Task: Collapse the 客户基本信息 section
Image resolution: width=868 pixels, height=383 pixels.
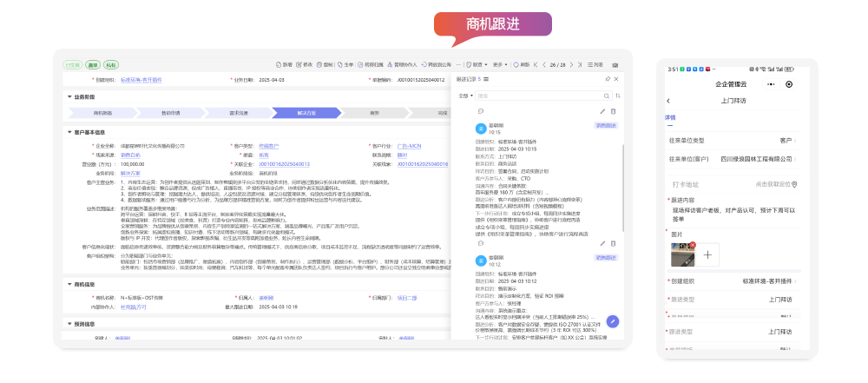Action: [69, 132]
